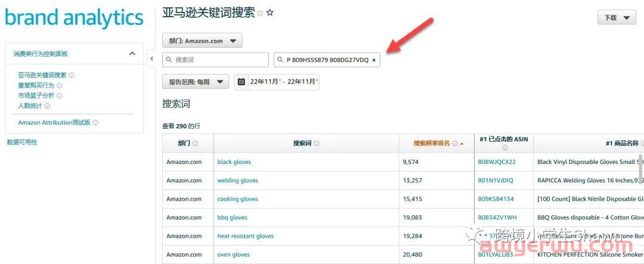The image size is (644, 264).
Task: Sort by 搜索频率排名 column header
Action: pos(432,143)
